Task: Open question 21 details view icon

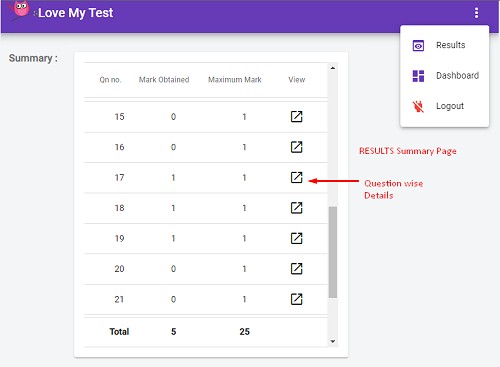Action: 296,299
